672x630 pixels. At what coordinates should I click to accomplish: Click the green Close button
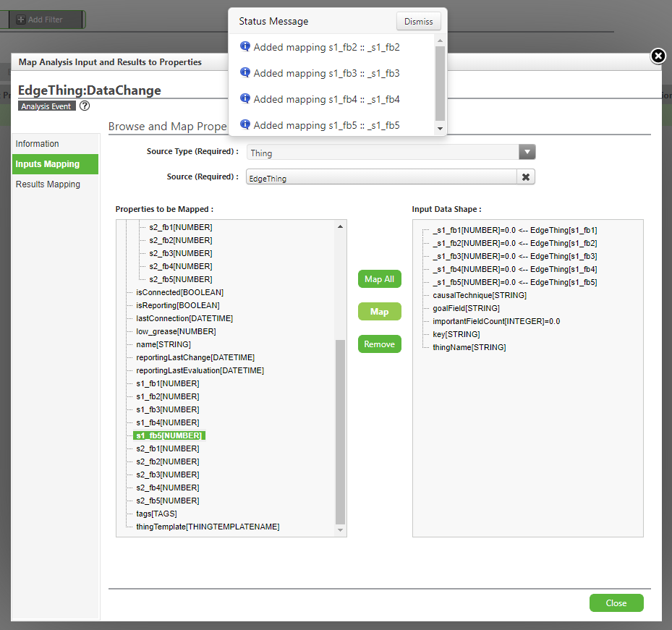(616, 603)
